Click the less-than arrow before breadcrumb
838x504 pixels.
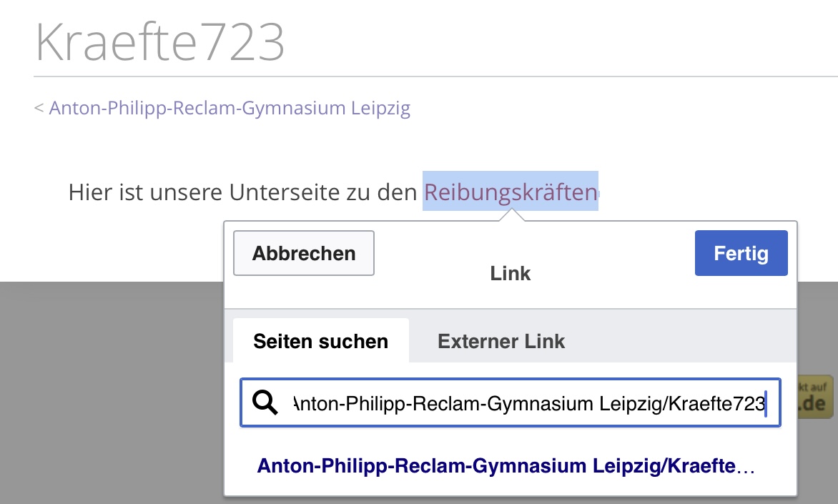[x=39, y=108]
